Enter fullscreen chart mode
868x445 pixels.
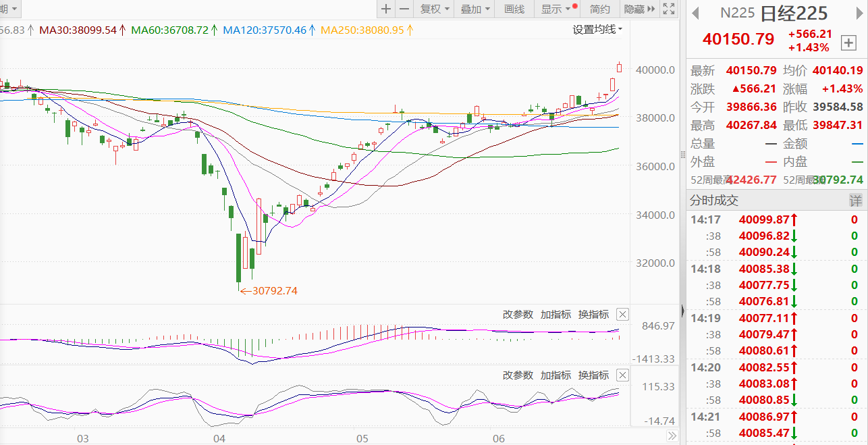coord(669,9)
